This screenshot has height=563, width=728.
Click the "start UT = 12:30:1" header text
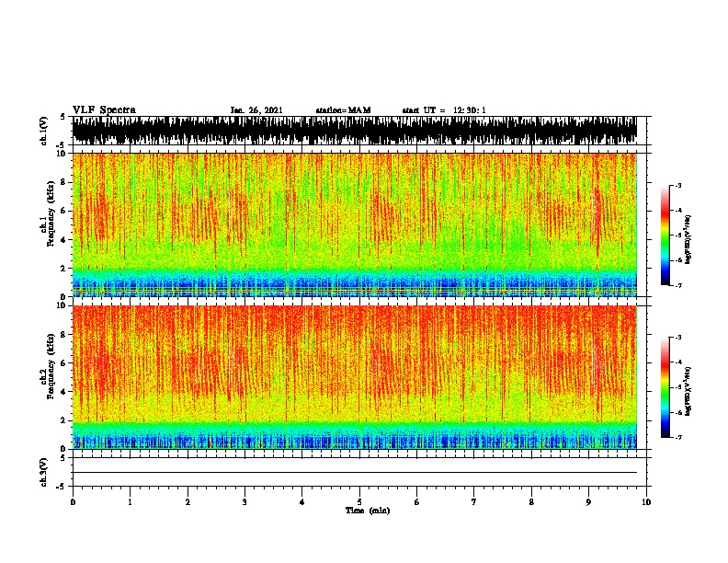pos(444,110)
